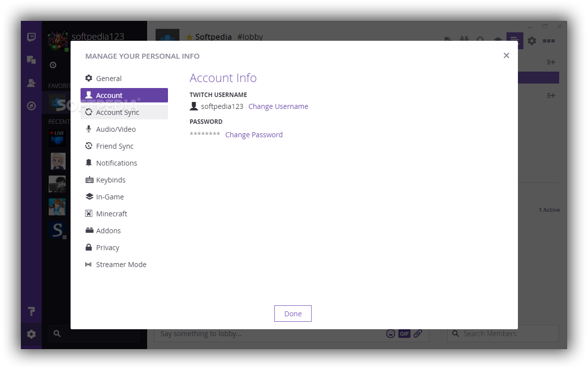Click the magnifier icon in sidebar search
The width and height of the screenshot is (588, 370).
(x=57, y=333)
